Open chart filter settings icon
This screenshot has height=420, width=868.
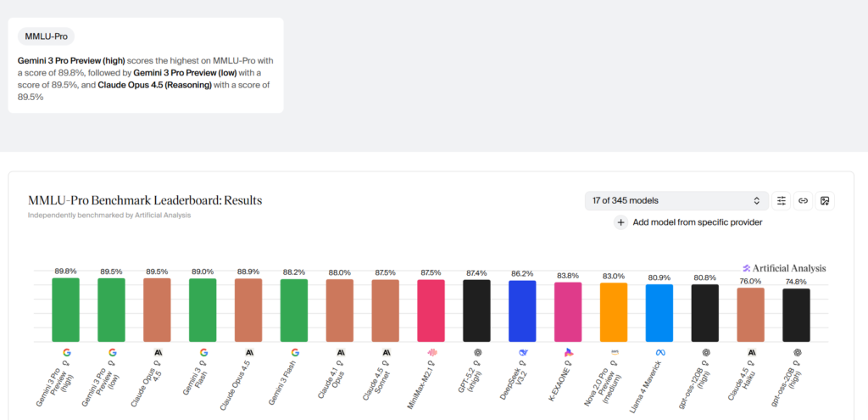tap(782, 201)
